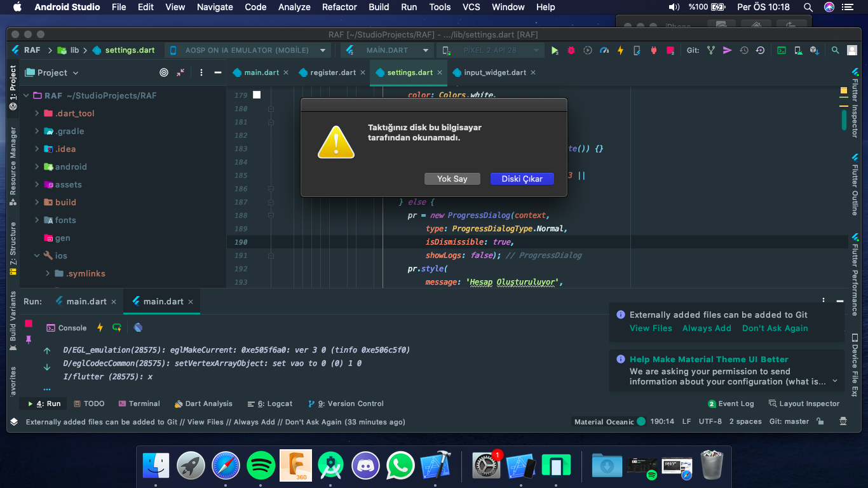
Task: Expand the android folder in project tree
Action: [37, 166]
